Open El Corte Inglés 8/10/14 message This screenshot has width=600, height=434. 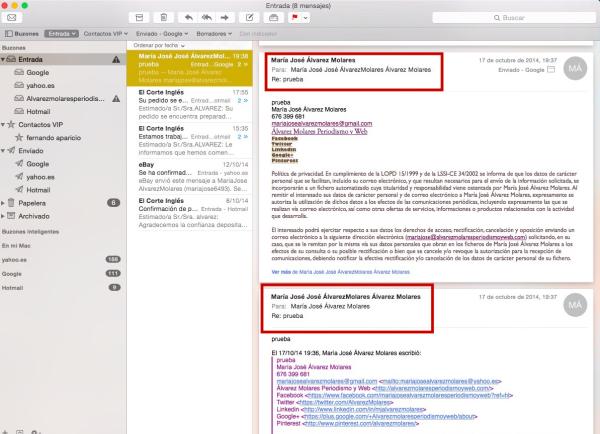pos(190,212)
